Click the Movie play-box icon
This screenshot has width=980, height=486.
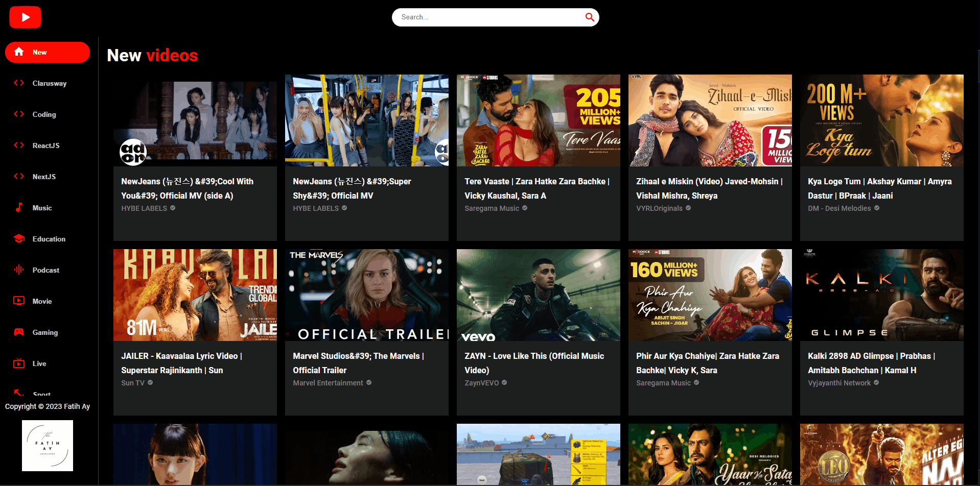point(19,301)
